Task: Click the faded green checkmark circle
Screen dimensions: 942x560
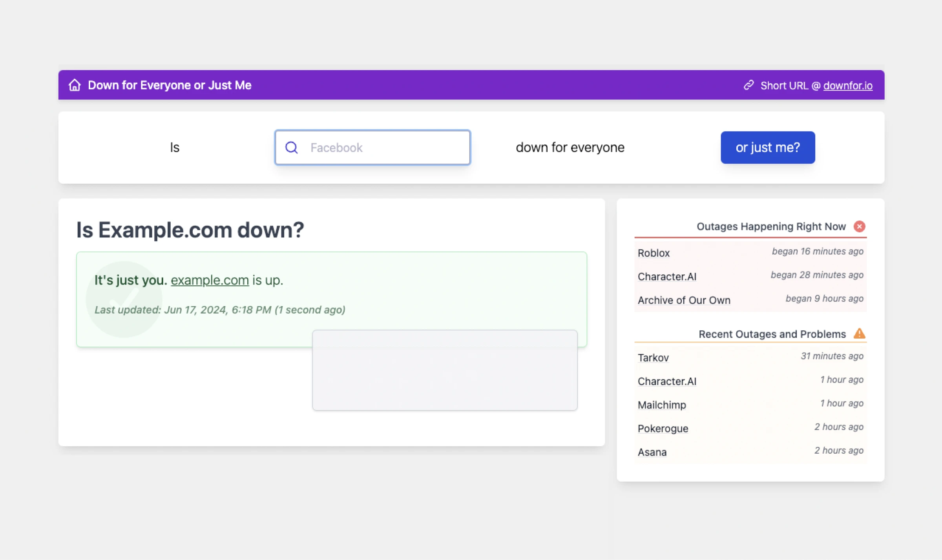Action: pos(124,299)
